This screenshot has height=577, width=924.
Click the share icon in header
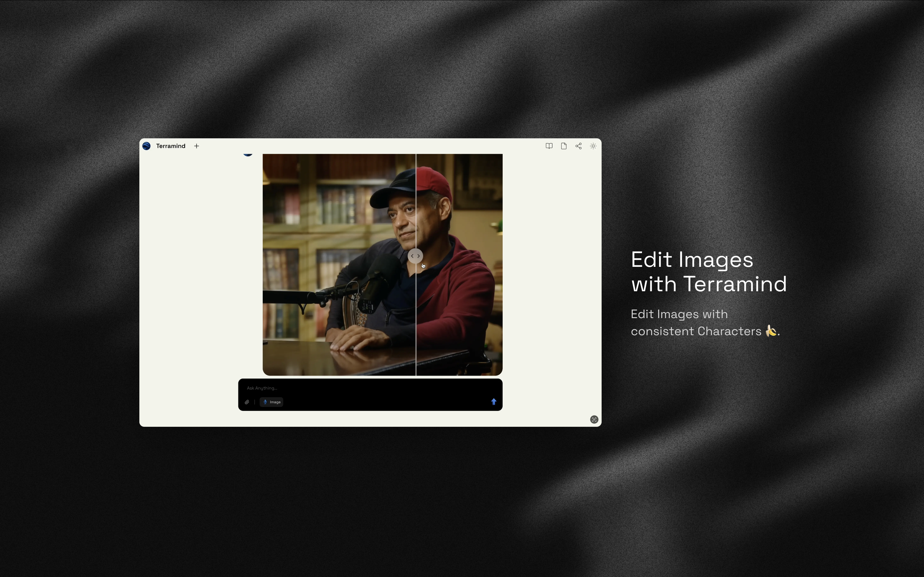(x=578, y=146)
